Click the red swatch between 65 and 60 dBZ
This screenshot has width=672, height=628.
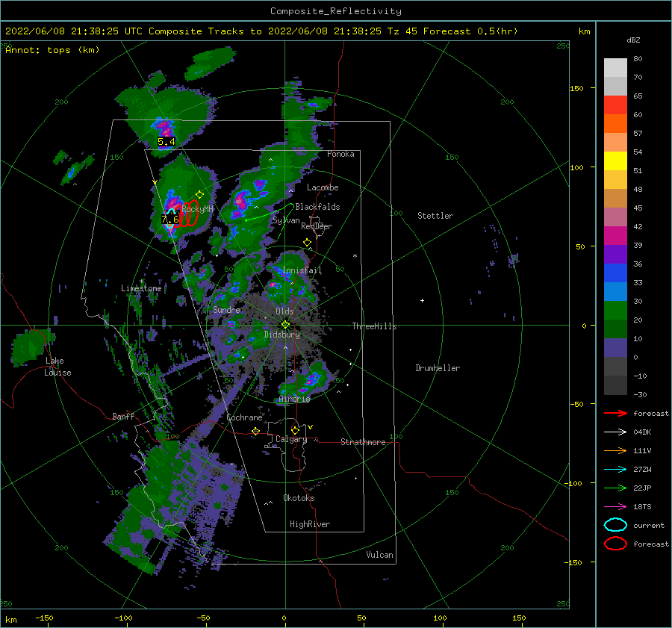[615, 105]
